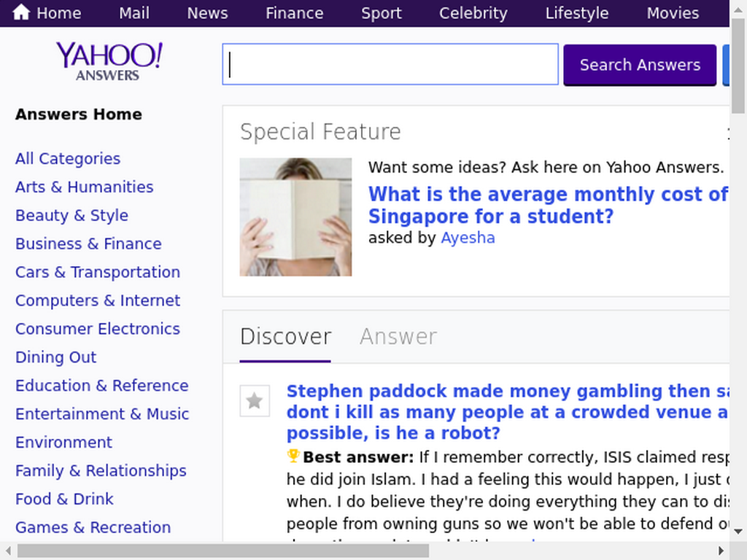Click the vertical scrollbar thumb

738,65
